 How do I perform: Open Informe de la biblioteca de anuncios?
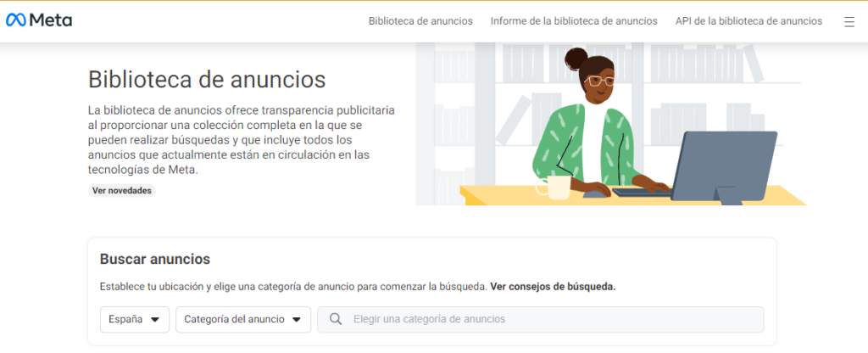[574, 21]
